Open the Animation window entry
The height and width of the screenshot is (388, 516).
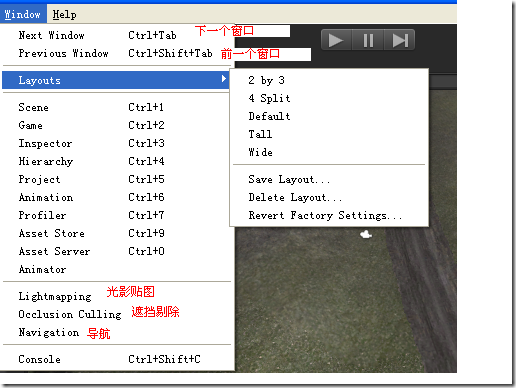click(x=117, y=197)
